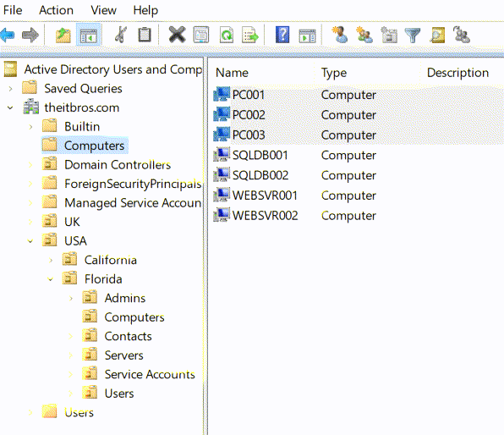
Task: Collapse the theitbros.com domain node
Action: tap(10, 107)
